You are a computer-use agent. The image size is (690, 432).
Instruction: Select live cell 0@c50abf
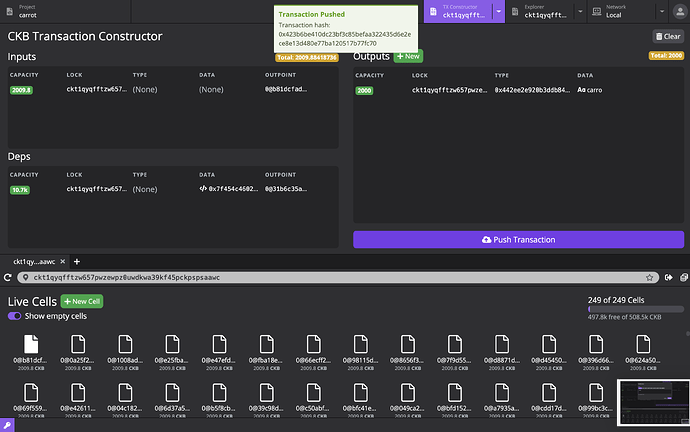313,400
